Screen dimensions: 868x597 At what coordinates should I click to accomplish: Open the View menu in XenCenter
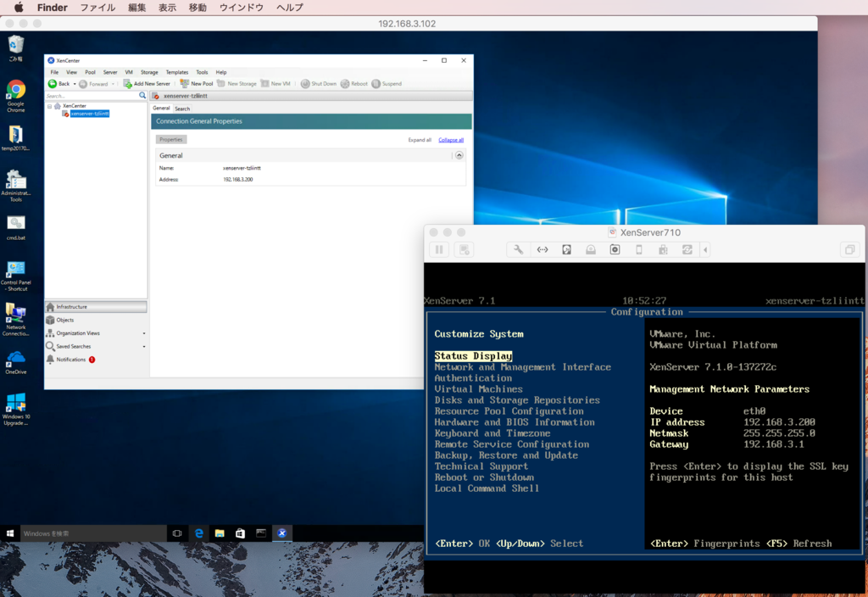click(x=71, y=72)
